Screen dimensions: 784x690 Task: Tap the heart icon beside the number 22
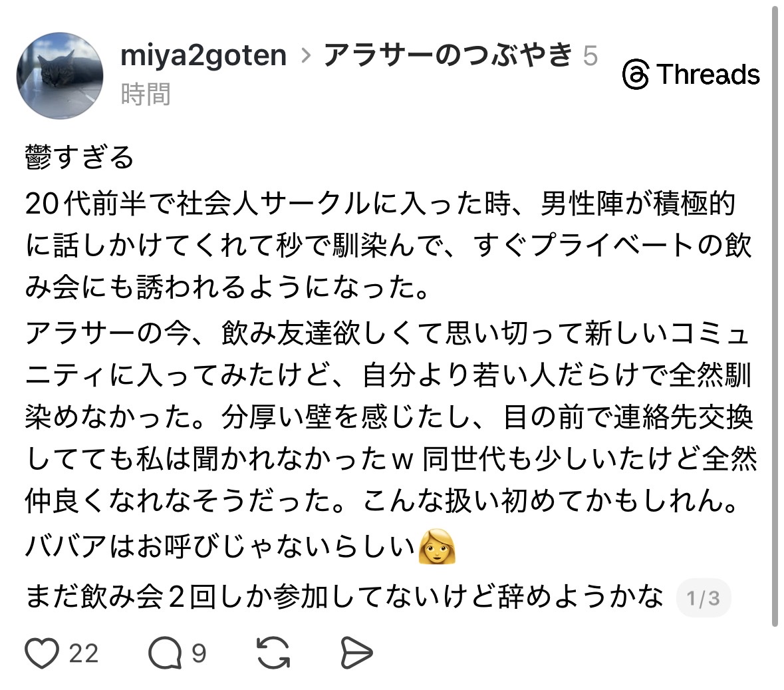(x=41, y=653)
